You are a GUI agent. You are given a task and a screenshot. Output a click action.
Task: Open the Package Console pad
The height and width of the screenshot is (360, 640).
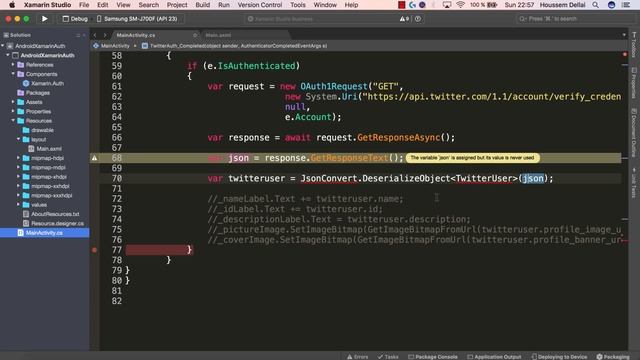click(433, 356)
